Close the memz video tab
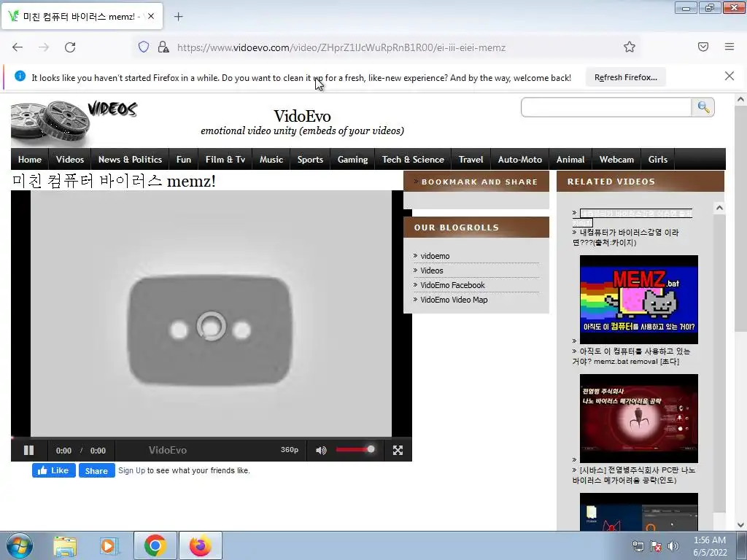The image size is (747, 560). click(151, 16)
